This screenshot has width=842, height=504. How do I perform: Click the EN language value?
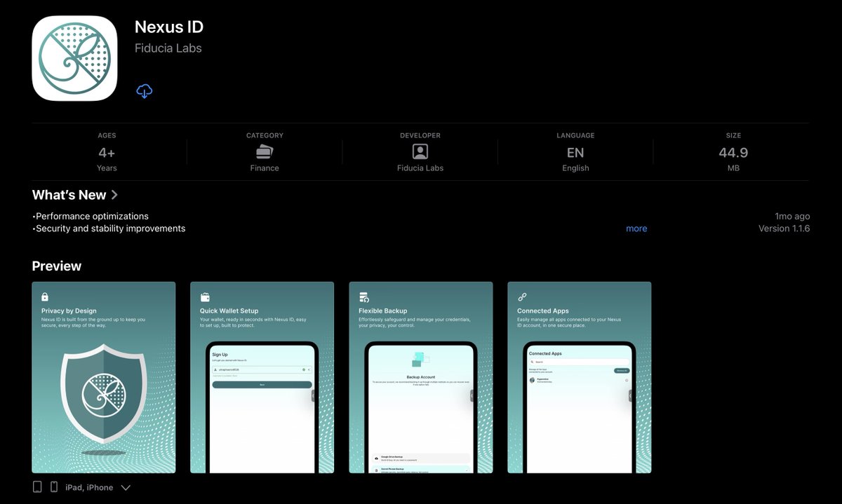click(x=575, y=152)
